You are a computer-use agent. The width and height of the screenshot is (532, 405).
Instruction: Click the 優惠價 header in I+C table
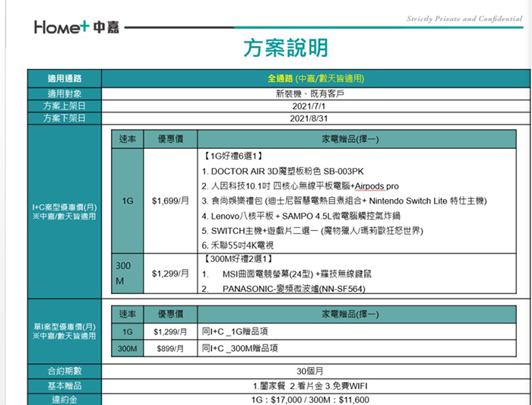pos(170,139)
